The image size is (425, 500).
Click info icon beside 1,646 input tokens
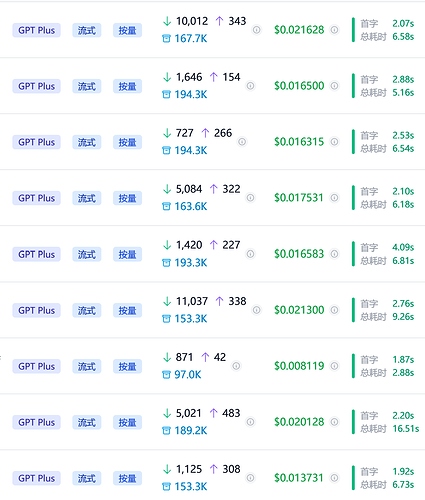click(x=250, y=86)
